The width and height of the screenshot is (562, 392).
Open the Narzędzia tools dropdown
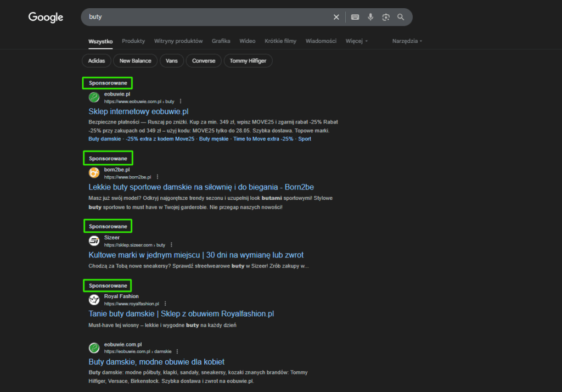(x=407, y=41)
